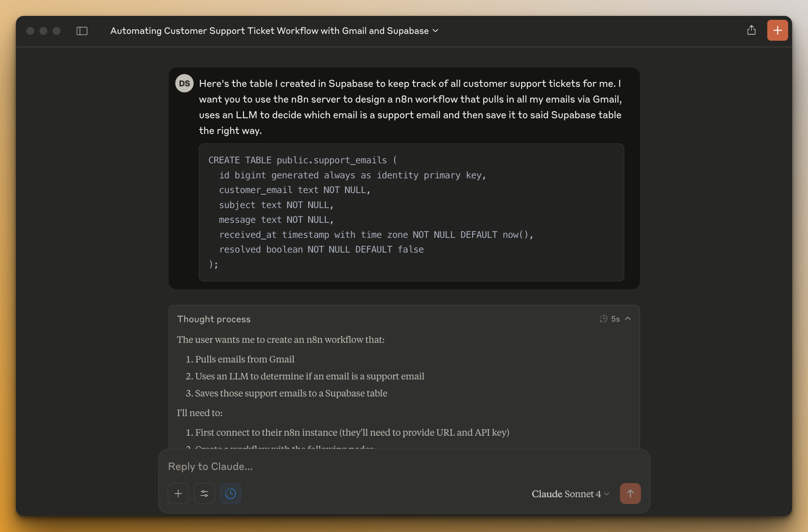Toggle extended thinking clock button

[231, 493]
